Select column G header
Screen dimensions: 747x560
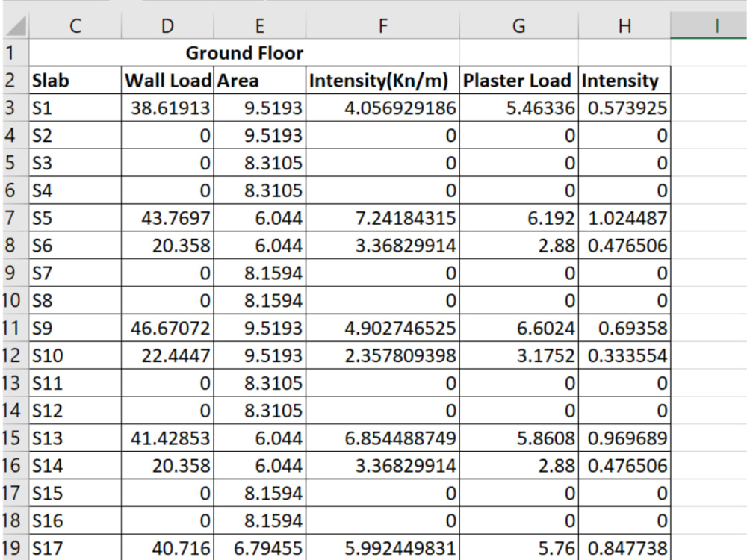[x=519, y=25]
